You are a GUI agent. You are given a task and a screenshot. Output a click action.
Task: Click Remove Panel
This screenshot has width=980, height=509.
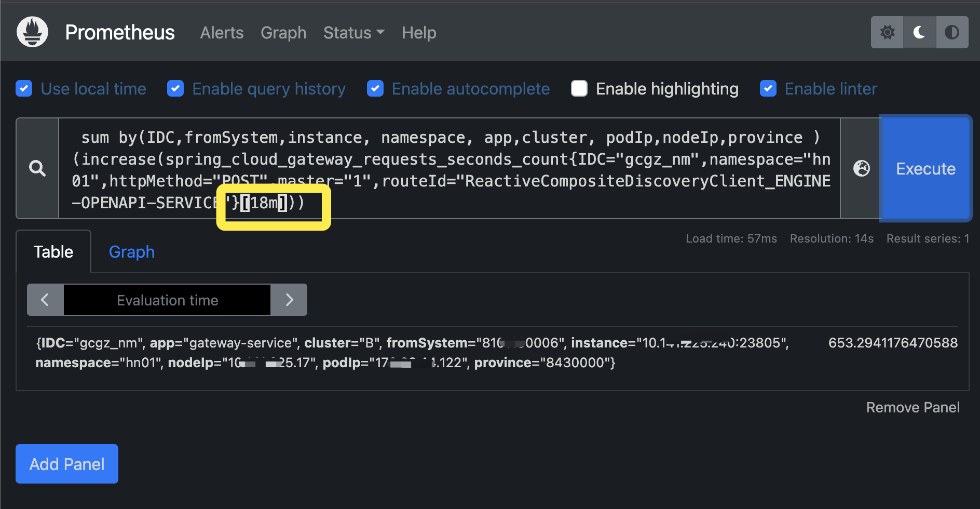point(913,408)
